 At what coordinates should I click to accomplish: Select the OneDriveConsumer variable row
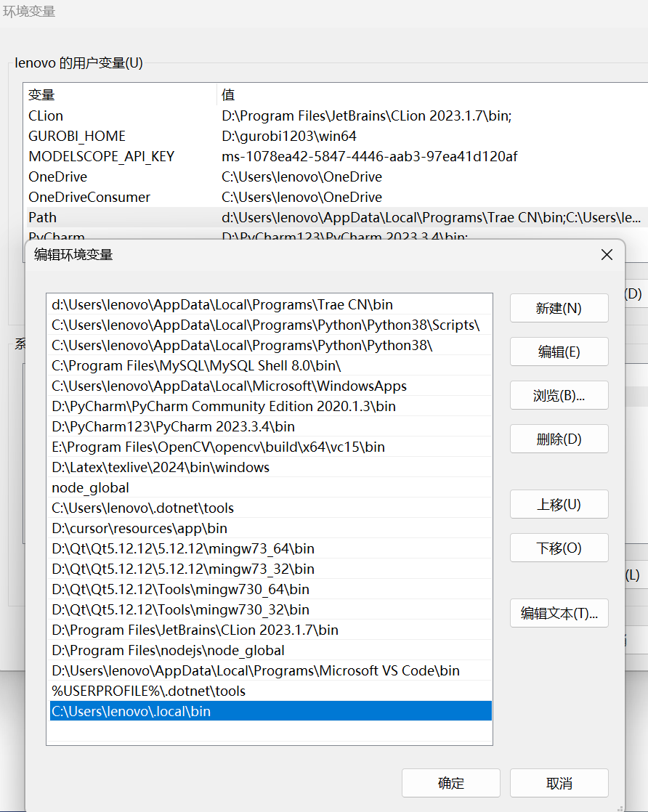point(336,197)
